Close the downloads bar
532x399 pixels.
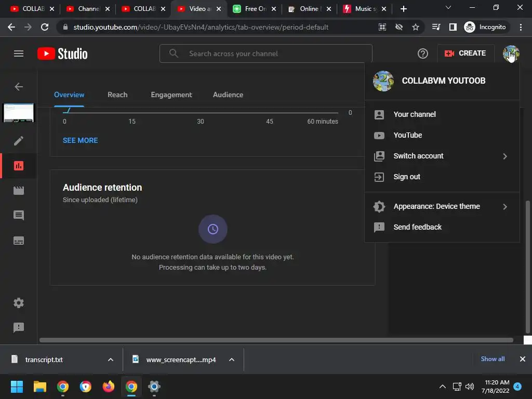tap(523, 359)
